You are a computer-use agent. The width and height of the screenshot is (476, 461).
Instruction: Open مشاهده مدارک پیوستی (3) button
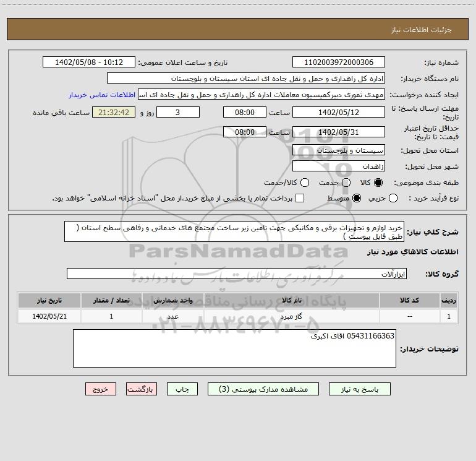(x=263, y=389)
